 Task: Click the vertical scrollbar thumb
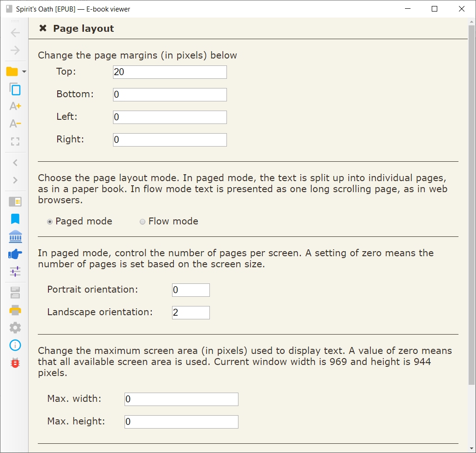coord(471,205)
